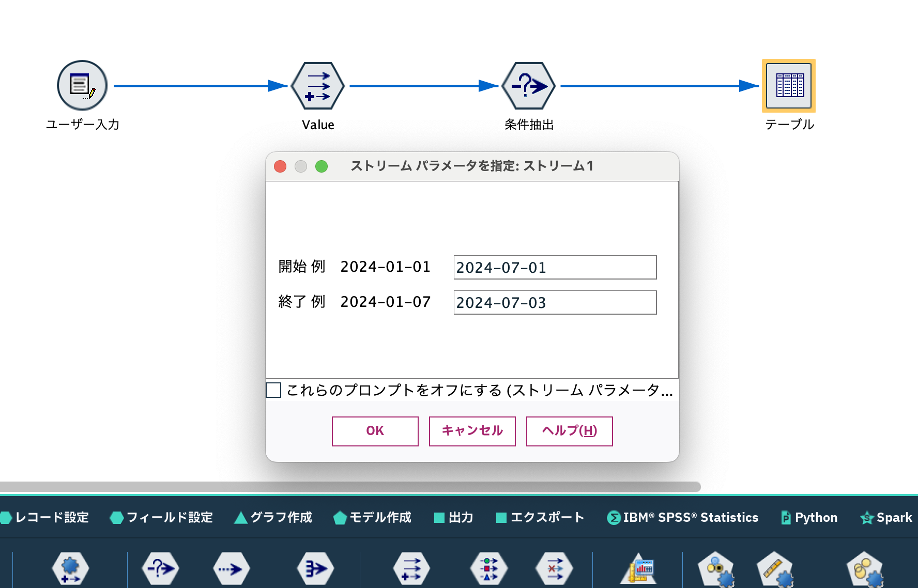Screen dimensions: 918x588
Task: Confirm the dialog with the OK button
Action: point(375,430)
